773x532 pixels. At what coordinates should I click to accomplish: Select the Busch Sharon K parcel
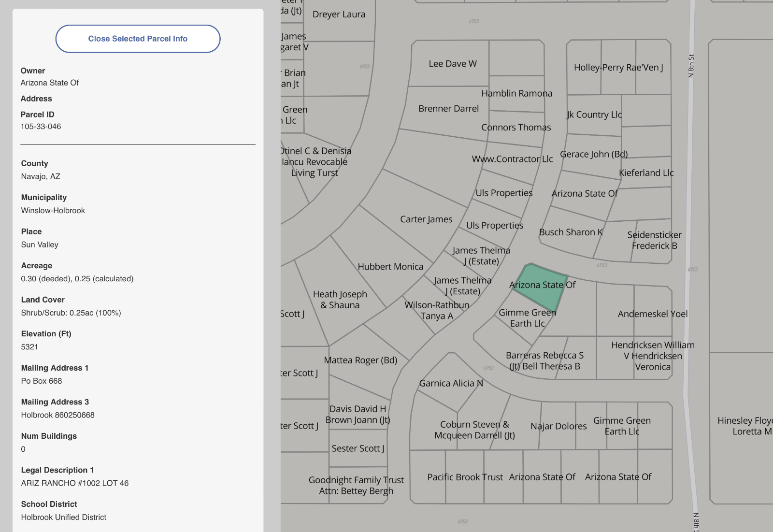click(571, 232)
